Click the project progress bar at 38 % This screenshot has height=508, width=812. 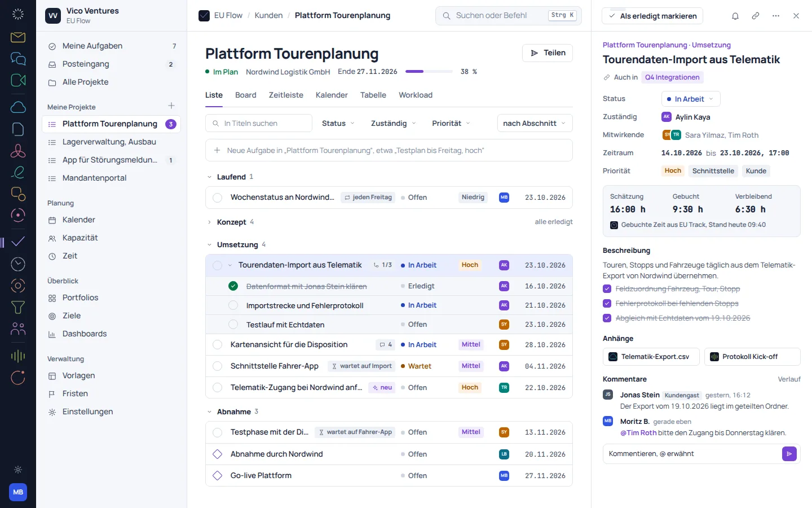coord(429,72)
